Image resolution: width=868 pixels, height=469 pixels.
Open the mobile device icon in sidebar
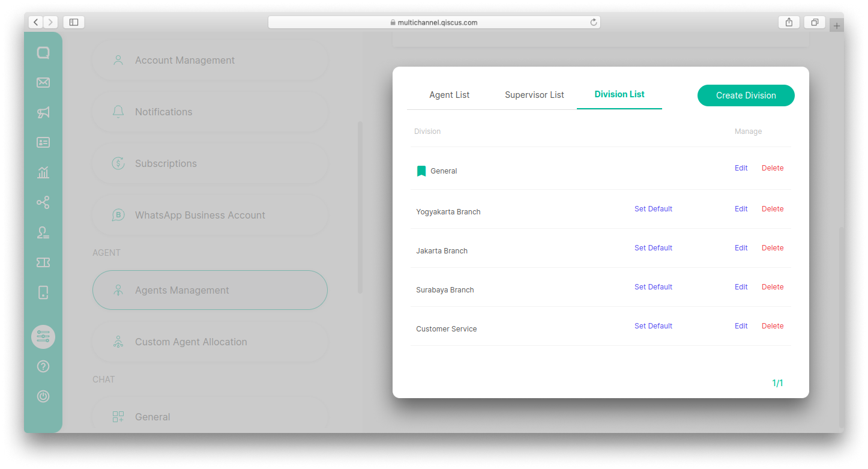point(43,292)
